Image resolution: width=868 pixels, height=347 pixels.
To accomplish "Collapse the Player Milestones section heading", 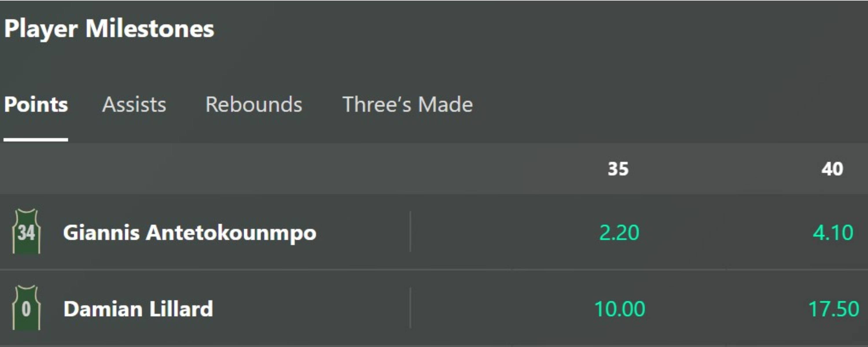I will pyautogui.click(x=109, y=29).
